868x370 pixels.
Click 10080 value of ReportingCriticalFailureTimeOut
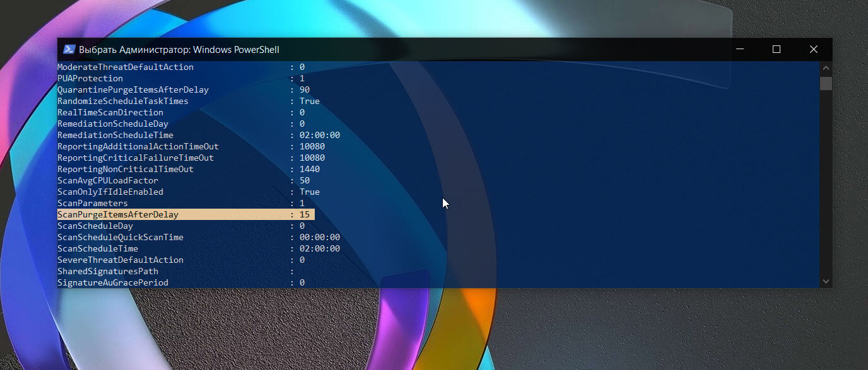pos(312,158)
